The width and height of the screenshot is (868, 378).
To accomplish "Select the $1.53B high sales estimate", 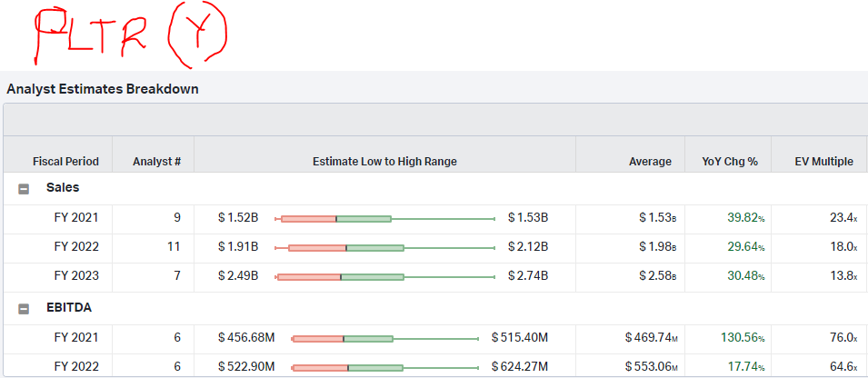I will pyautogui.click(x=527, y=217).
